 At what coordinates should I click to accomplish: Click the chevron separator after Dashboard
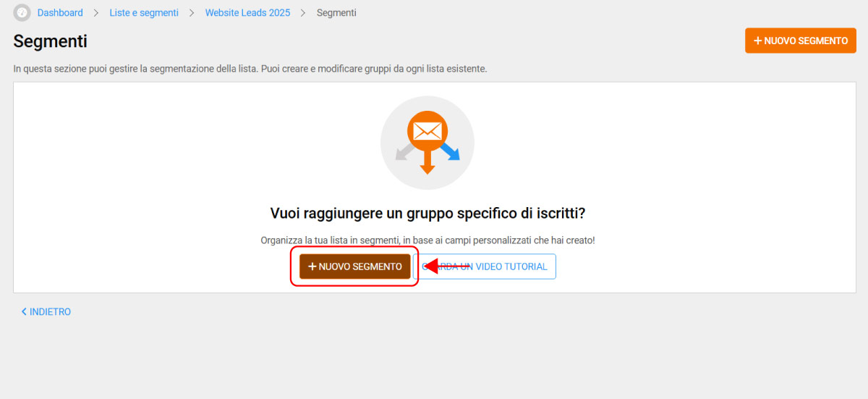coord(96,13)
